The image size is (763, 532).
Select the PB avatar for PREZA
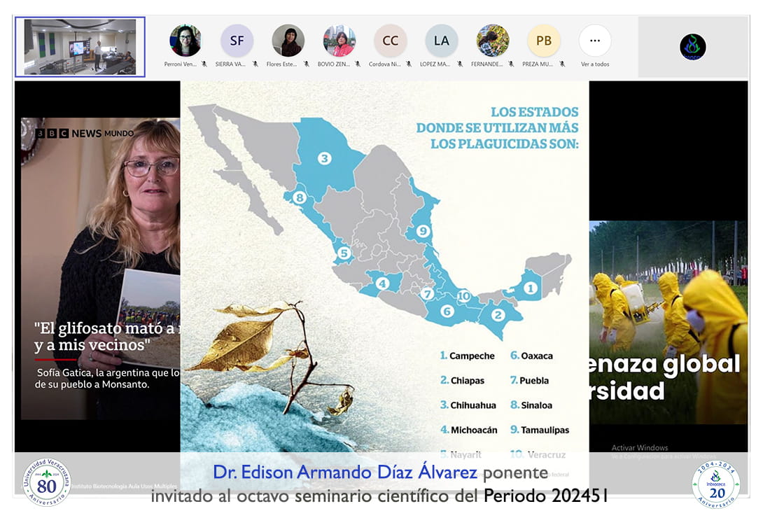coord(543,41)
